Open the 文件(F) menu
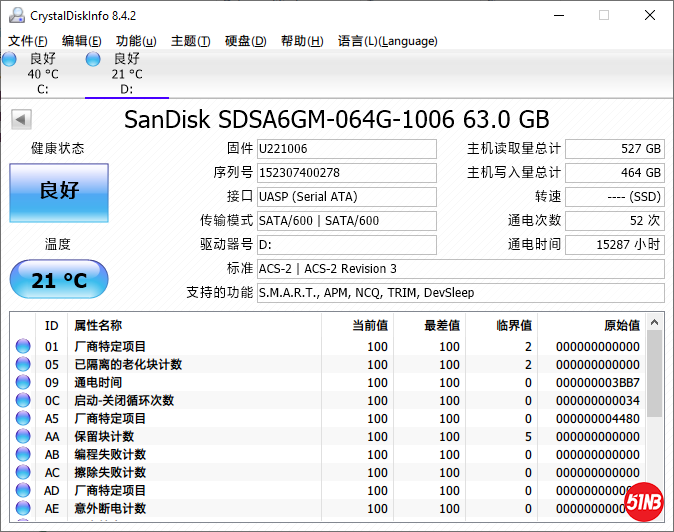The width and height of the screenshot is (674, 532). (x=28, y=41)
